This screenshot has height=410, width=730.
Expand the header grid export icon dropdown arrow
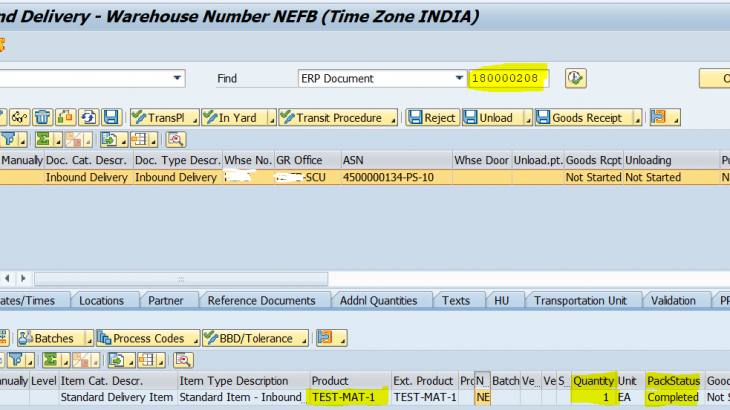(123, 140)
